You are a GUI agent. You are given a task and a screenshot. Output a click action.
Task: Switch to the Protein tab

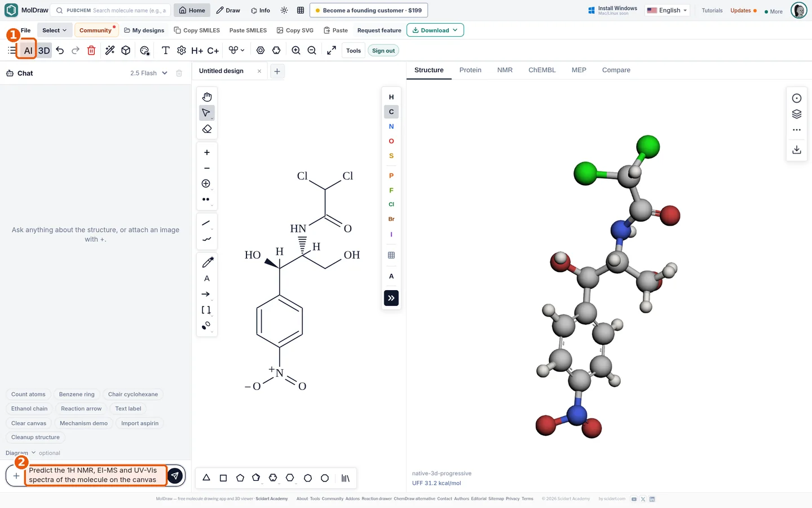pos(470,70)
